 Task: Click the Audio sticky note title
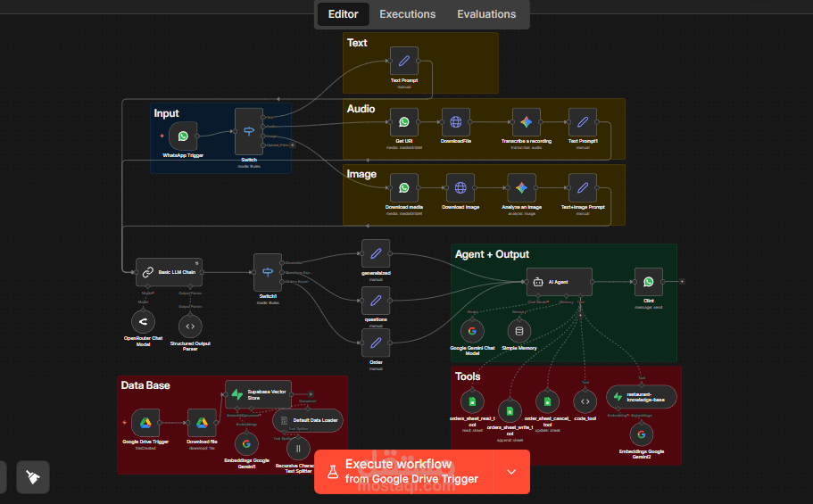tap(361, 109)
